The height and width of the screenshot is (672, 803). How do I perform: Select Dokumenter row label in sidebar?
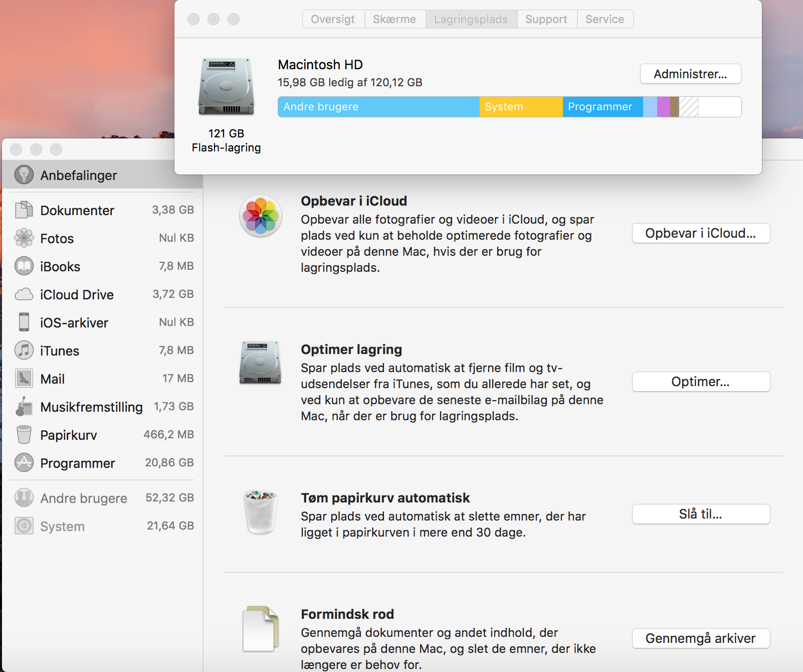tap(77, 211)
